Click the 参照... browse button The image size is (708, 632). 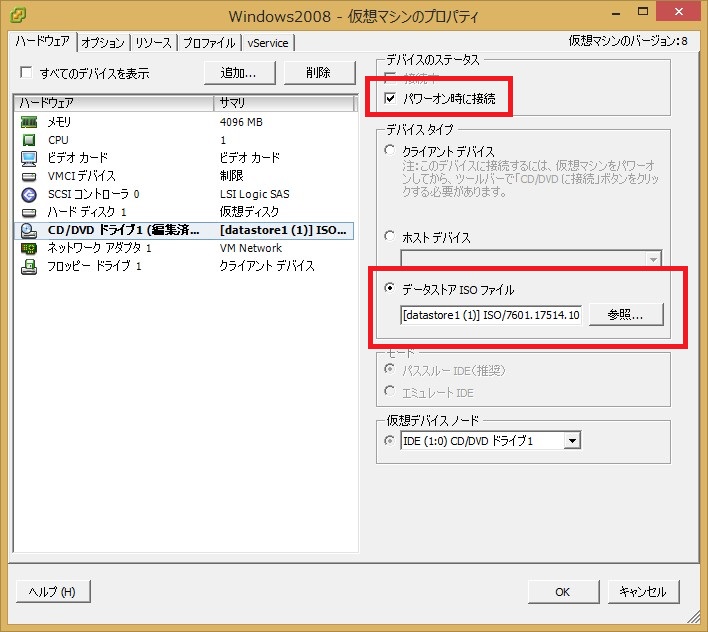tap(626, 314)
